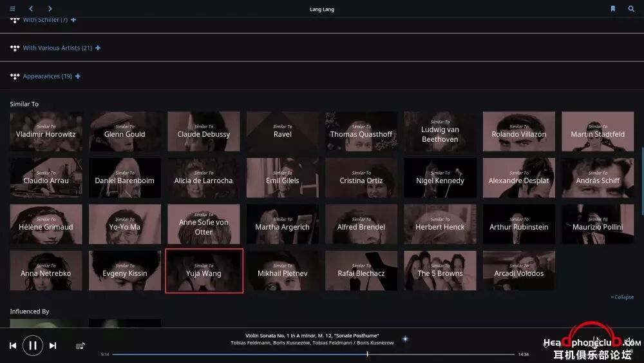The height and width of the screenshot is (363, 644).
Task: Open the Claudio Arrau artist tile
Action: click(46, 178)
